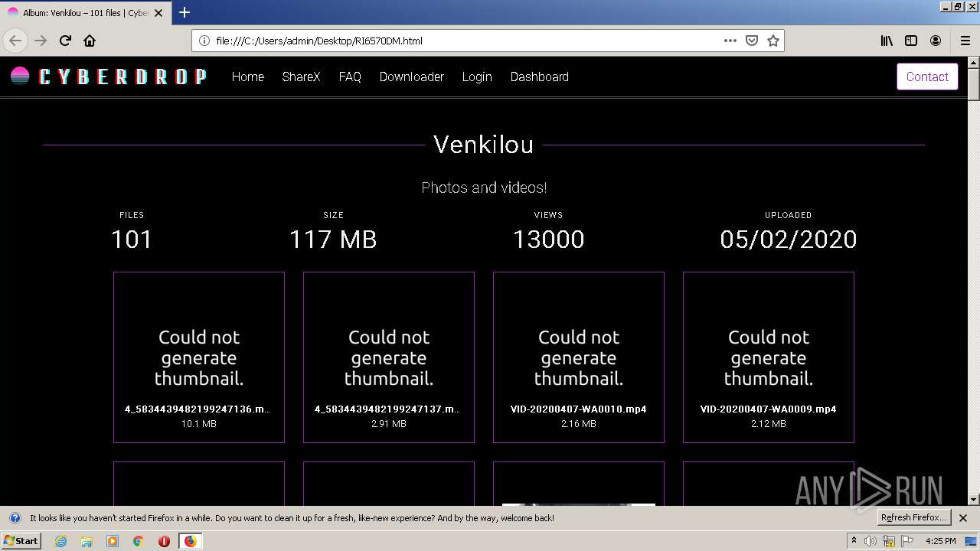Click the file name 4_5834439482199247137.m...
The width and height of the screenshot is (980, 551).
coord(387,409)
